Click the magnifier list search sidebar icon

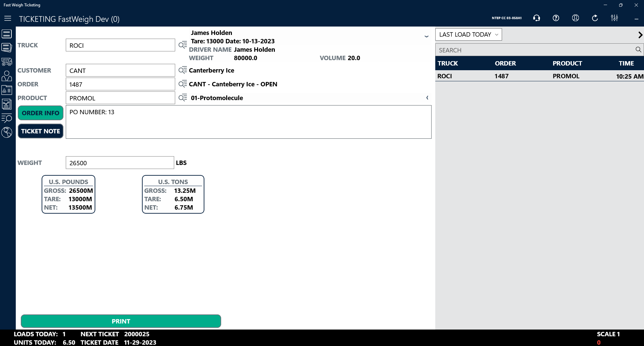click(7, 118)
